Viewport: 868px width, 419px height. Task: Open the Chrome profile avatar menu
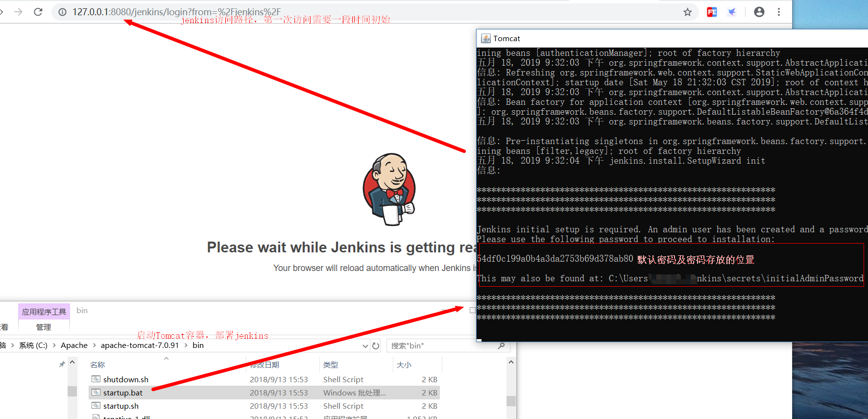click(x=759, y=12)
